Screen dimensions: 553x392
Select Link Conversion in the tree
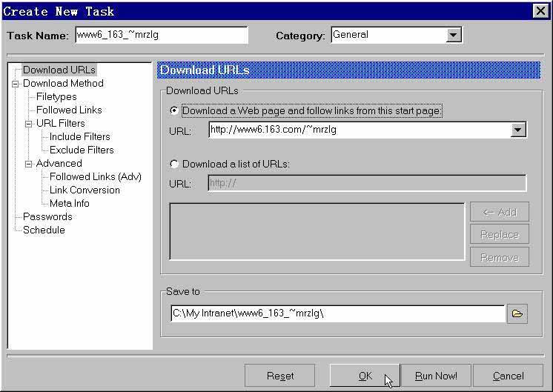85,190
